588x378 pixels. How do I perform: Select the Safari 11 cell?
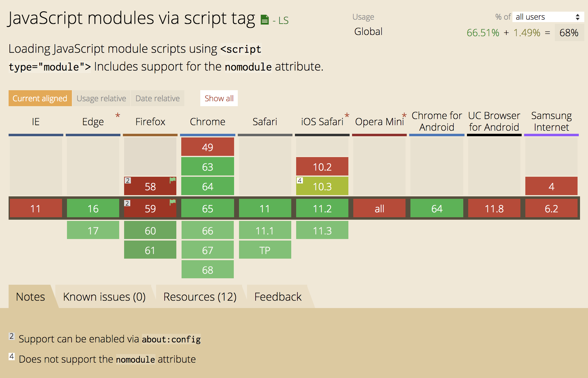[265, 208]
